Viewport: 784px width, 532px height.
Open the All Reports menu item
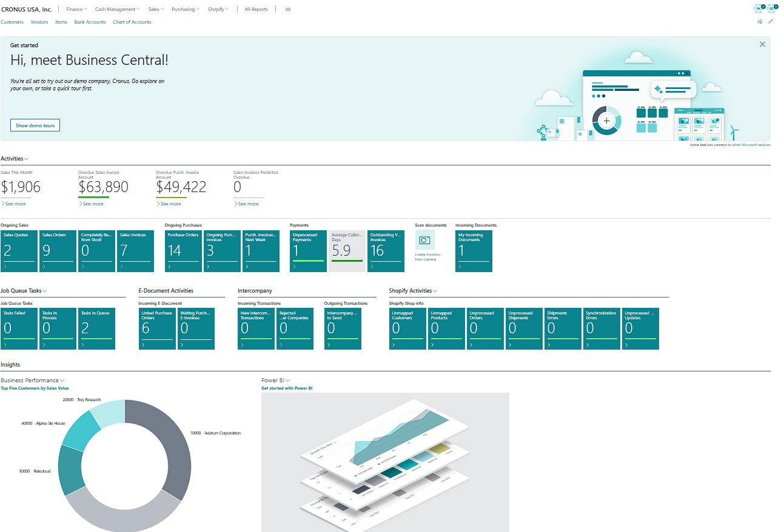[256, 10]
